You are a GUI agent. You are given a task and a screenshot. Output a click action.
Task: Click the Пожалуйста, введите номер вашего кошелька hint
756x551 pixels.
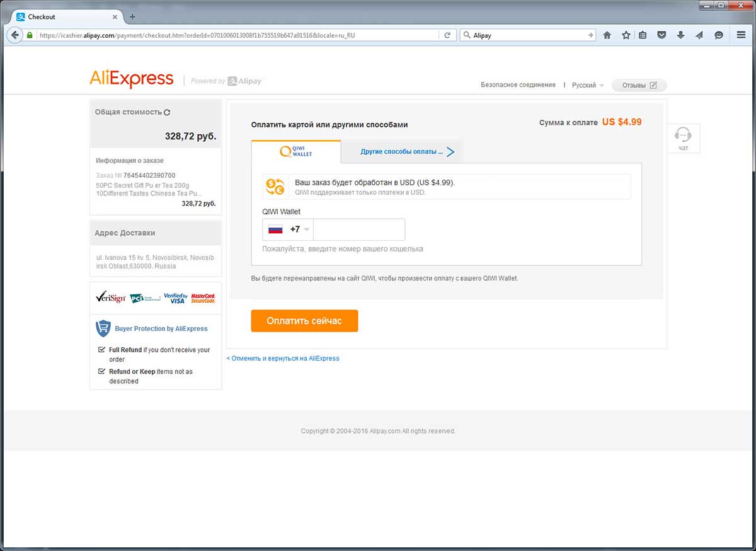click(343, 249)
